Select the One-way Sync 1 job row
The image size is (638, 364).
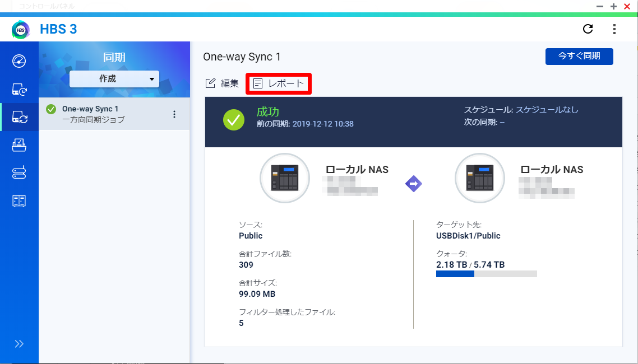pyautogui.click(x=114, y=114)
